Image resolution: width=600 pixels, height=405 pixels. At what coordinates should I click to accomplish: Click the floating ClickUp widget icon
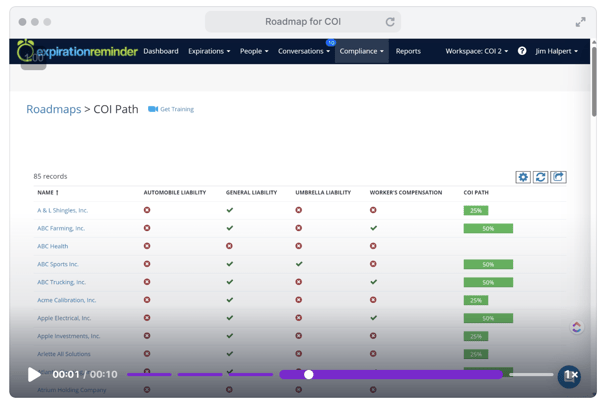coord(576,327)
